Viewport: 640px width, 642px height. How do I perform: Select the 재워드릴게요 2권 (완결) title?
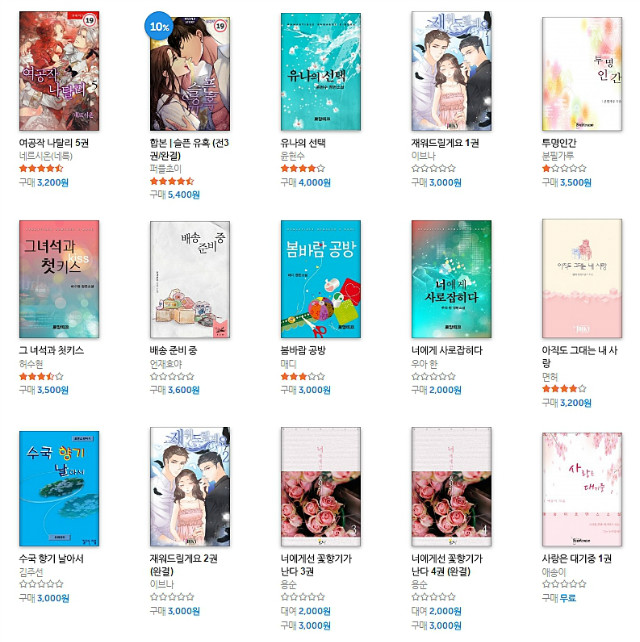[183, 565]
